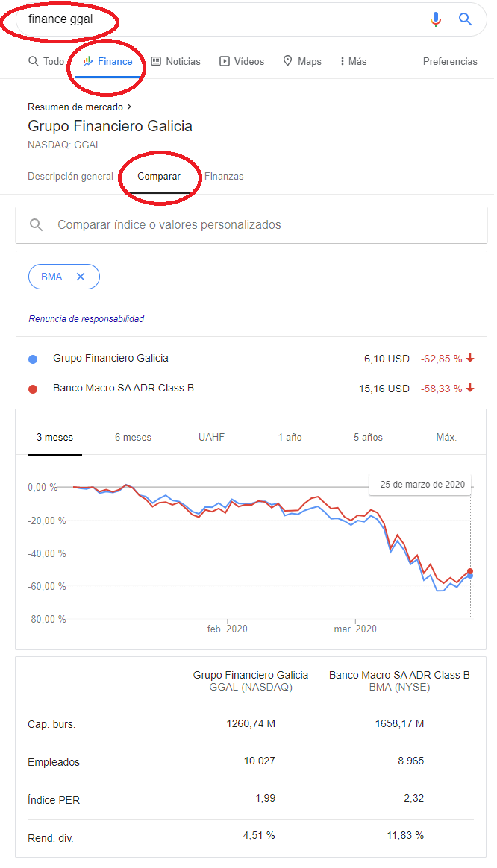Click the Maps tab pin icon
The width and height of the screenshot is (497, 868).
(287, 61)
